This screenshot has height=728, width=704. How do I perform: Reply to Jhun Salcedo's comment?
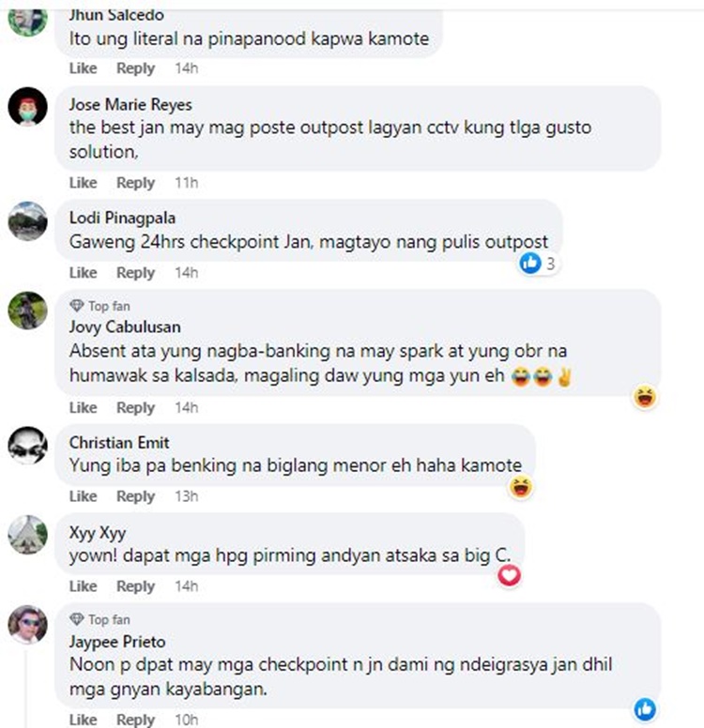(135, 68)
